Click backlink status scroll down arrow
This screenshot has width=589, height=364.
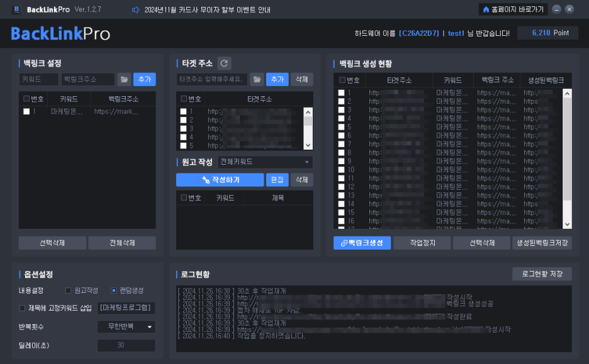click(x=567, y=224)
